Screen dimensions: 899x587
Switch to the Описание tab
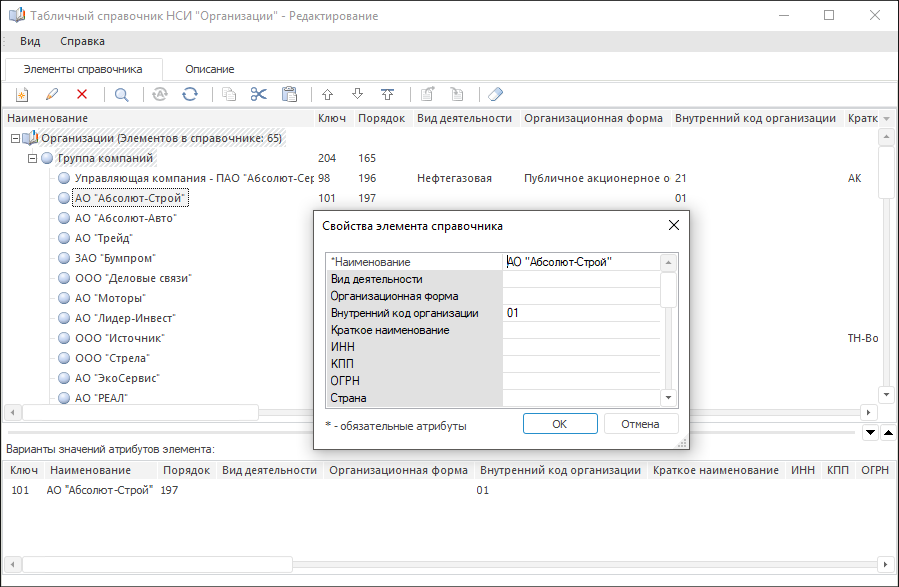click(x=209, y=69)
